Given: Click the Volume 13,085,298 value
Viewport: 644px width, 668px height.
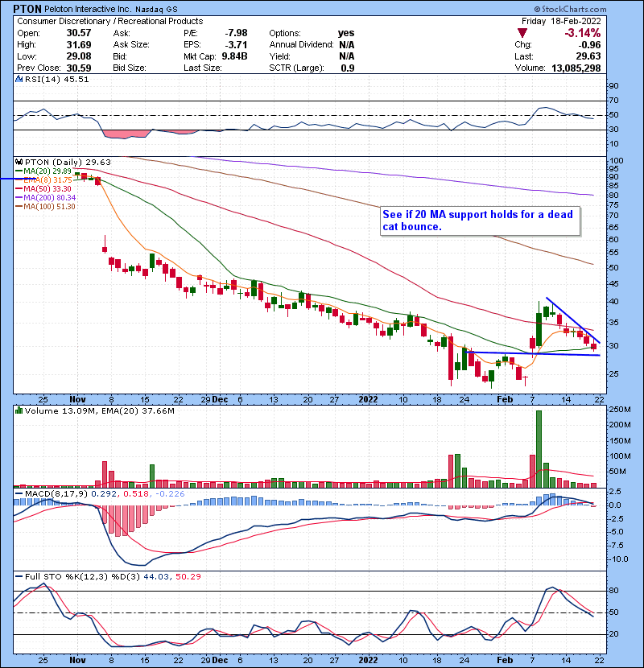Looking at the screenshot, I should click(576, 68).
